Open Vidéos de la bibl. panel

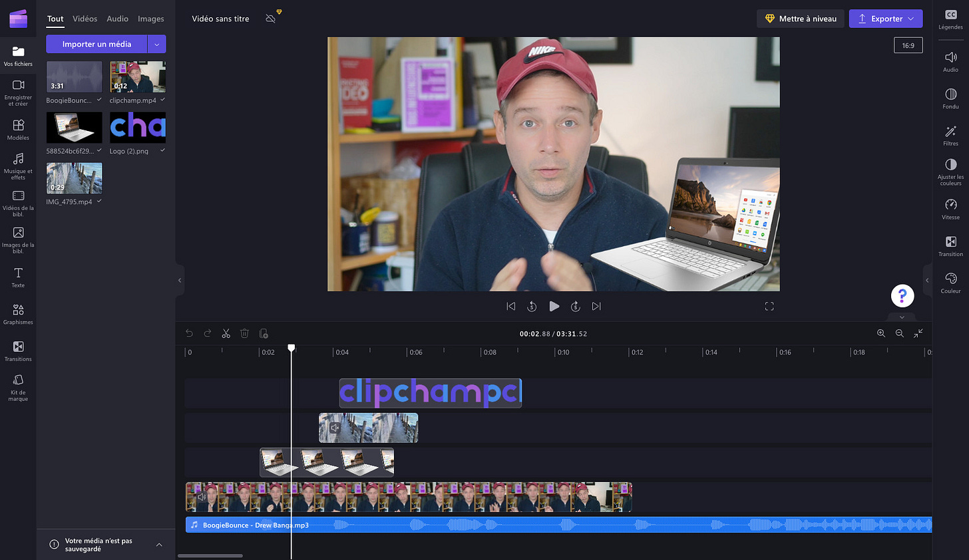[18, 203]
